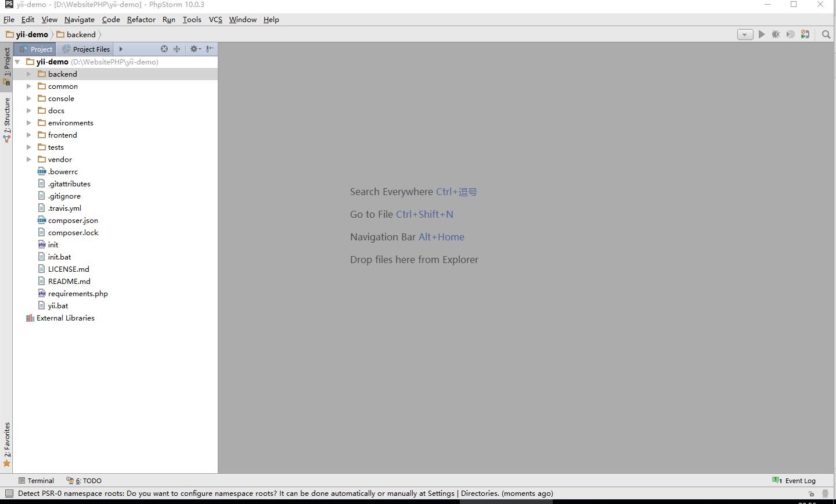Toggle Listen for PHP Debug Connections
The height and width of the screenshot is (504, 836).
point(805,34)
